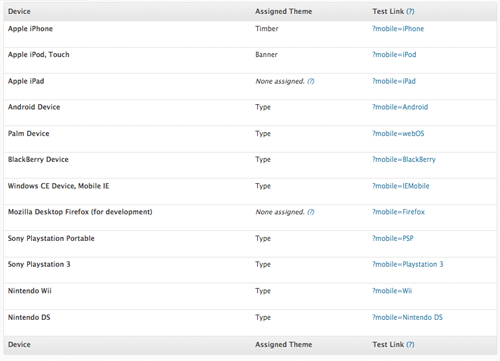
Task: Click the (?) help icon in the Mozilla Desktop Firefox row
Action: [311, 212]
